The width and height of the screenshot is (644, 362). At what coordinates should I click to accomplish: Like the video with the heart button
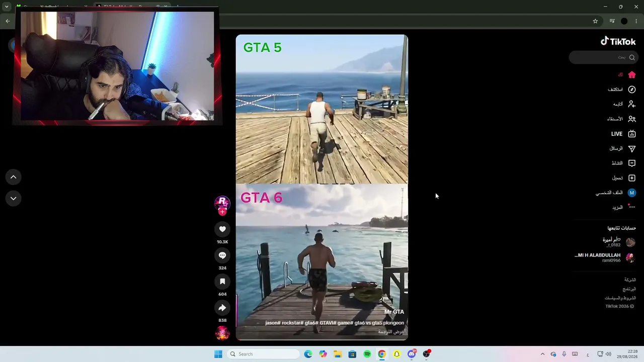[x=222, y=229]
